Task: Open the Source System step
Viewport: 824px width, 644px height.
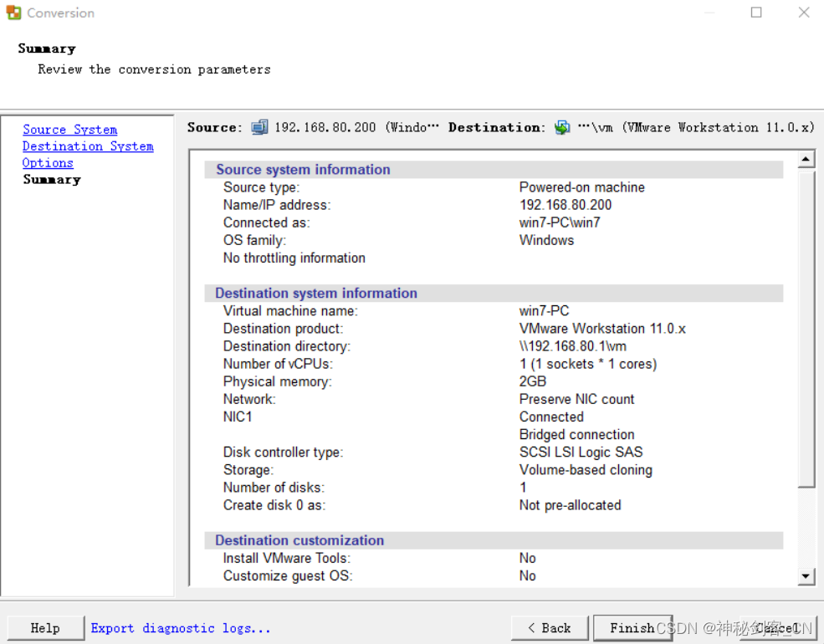Action: [x=70, y=130]
